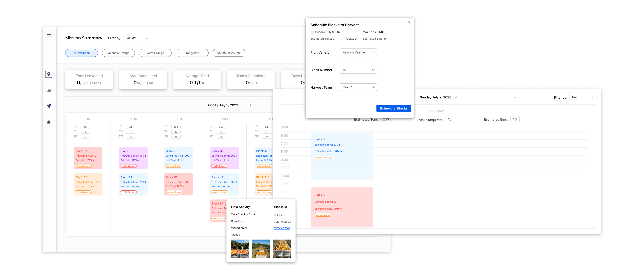This screenshot has height=279, width=644.
Task: Select the map location pin icon
Action: pyautogui.click(x=49, y=74)
